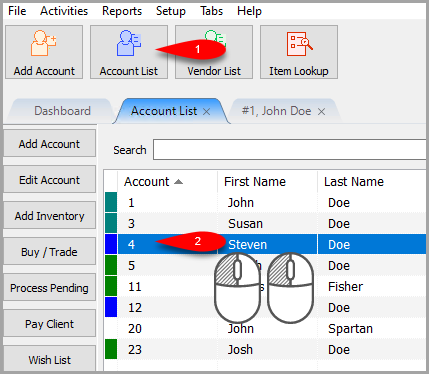
Task: Open the Activities menu
Action: point(64,11)
